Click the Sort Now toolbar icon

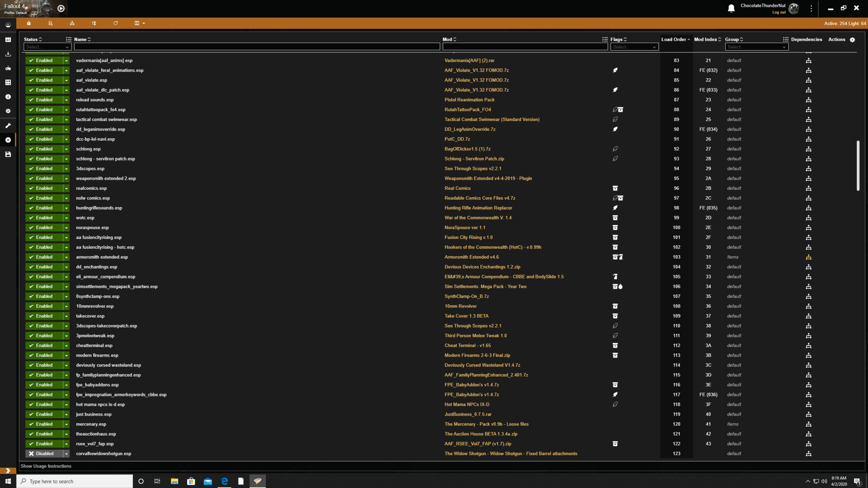tap(50, 23)
